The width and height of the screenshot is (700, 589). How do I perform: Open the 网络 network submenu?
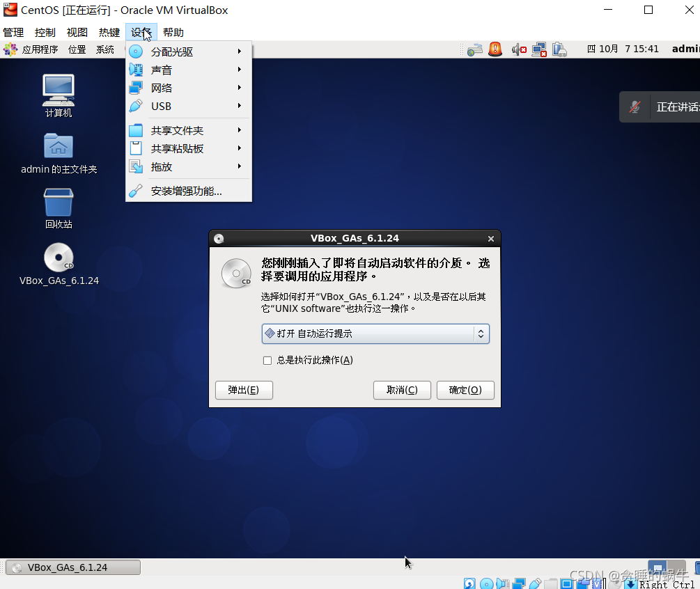coord(188,88)
